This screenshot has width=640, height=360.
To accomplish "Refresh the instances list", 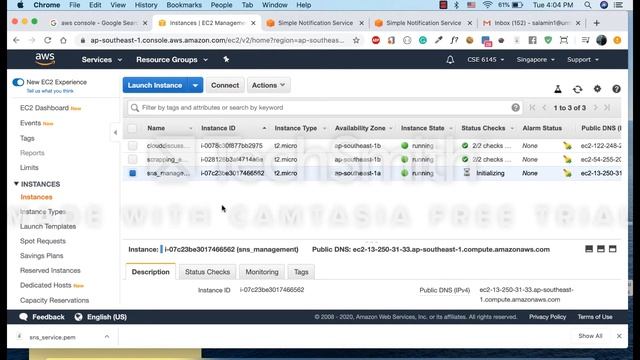I will [577, 89].
